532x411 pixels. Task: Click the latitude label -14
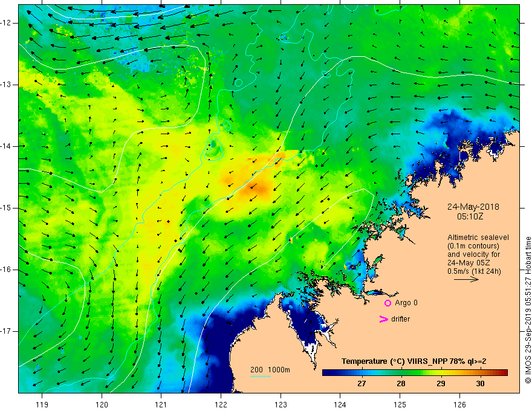click(x=6, y=146)
